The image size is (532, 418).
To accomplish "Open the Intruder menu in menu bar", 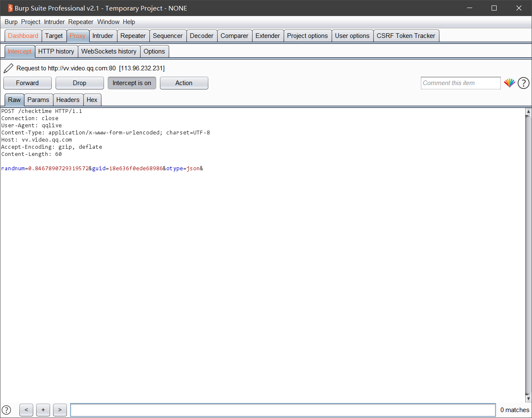I will point(54,22).
